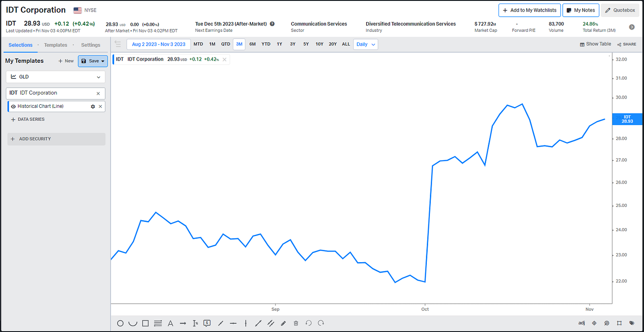Select the 20Y time range

tap(333, 44)
